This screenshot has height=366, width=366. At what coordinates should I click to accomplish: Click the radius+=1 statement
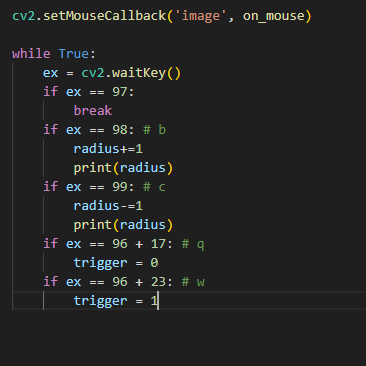108,149
